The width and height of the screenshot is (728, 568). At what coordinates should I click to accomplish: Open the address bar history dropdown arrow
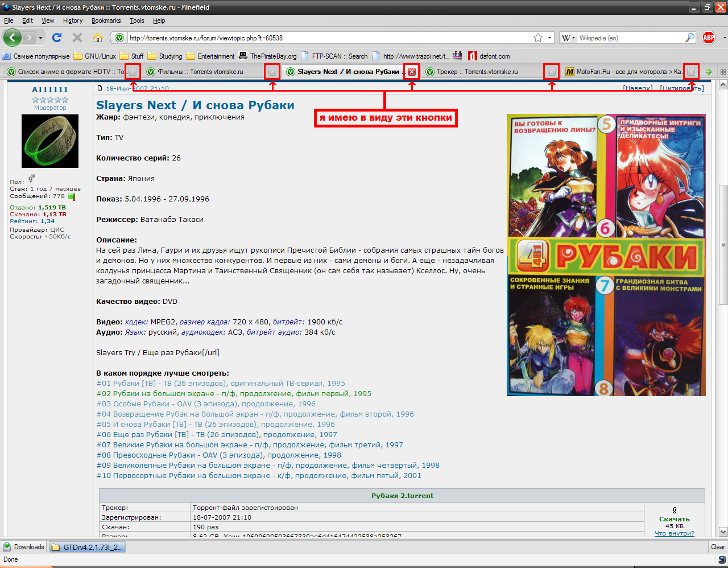pyautogui.click(x=550, y=38)
